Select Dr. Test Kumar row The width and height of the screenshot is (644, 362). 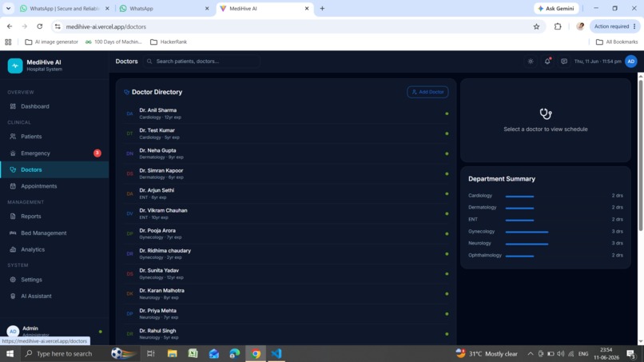click(x=286, y=133)
